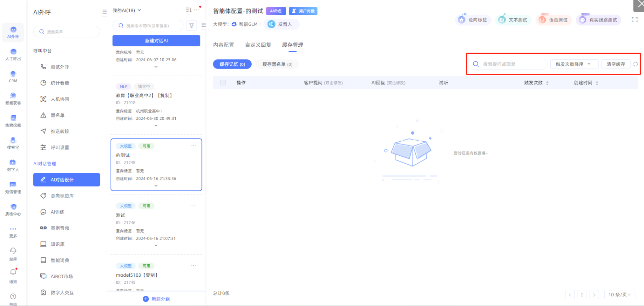Click the 清空缓存 button
This screenshot has height=306, width=644.
(616, 64)
